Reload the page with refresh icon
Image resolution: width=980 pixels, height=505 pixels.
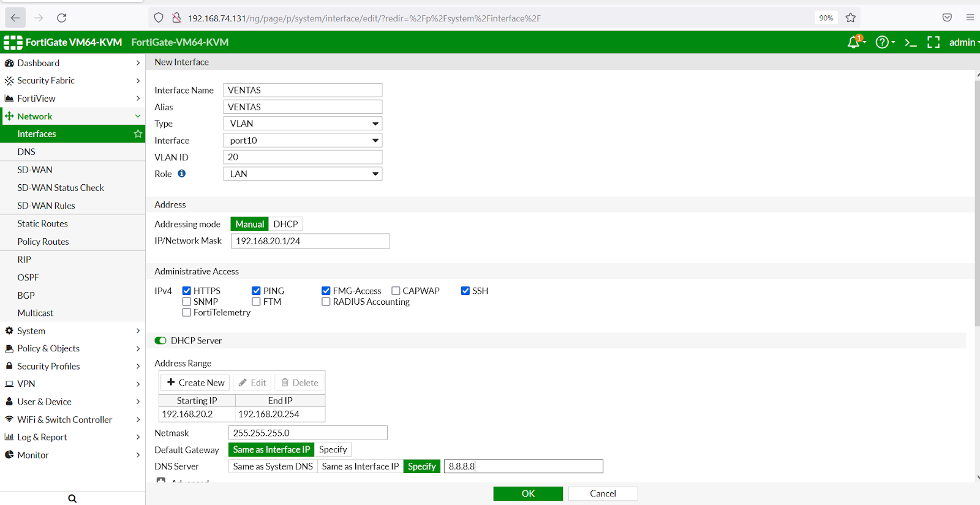coord(62,18)
